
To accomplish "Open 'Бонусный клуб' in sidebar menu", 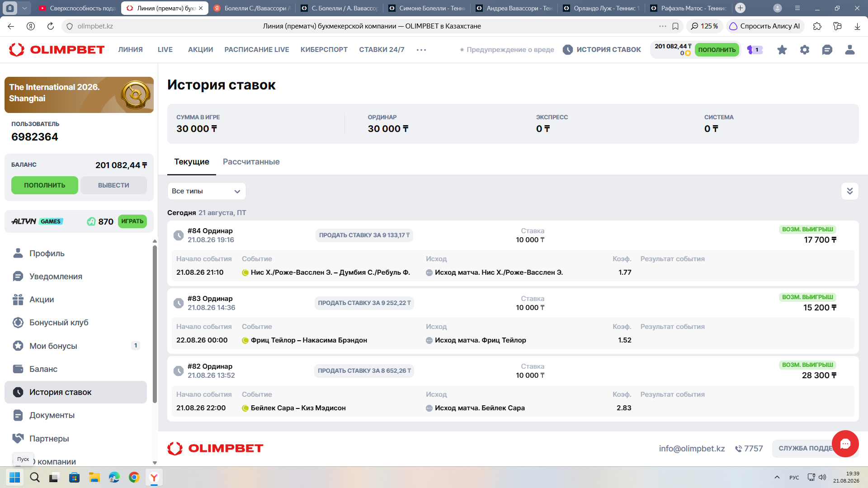I will tap(75, 323).
